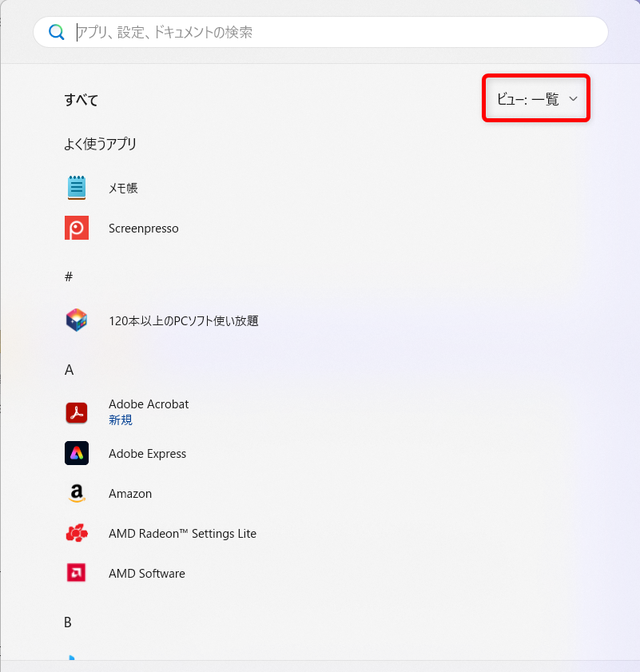
Task: Focus the アプリ、設定、ドキュメントの検索 search field
Action: (320, 32)
